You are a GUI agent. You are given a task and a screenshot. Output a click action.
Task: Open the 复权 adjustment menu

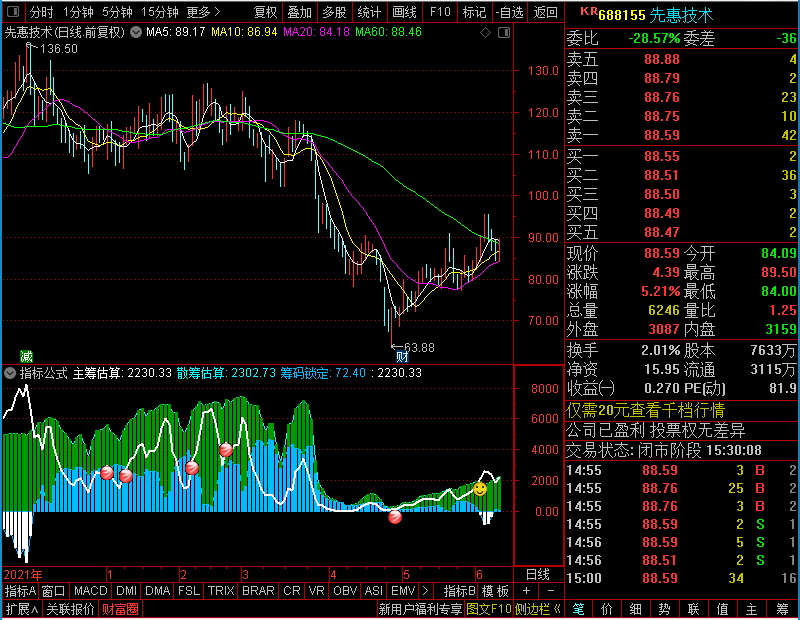[265, 12]
